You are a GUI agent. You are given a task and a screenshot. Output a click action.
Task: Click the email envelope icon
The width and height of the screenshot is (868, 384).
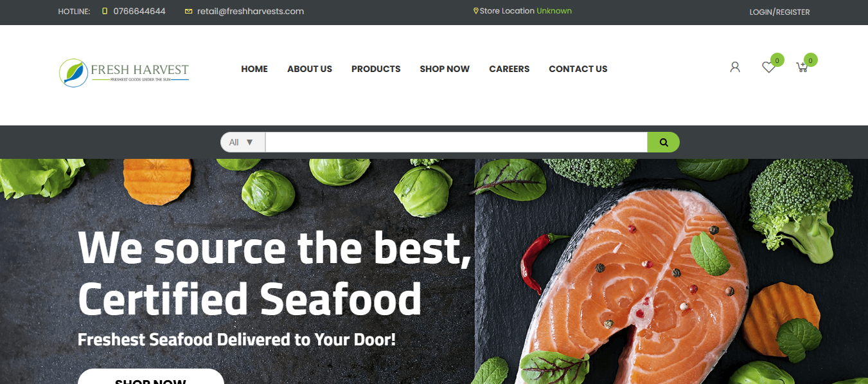click(x=188, y=12)
